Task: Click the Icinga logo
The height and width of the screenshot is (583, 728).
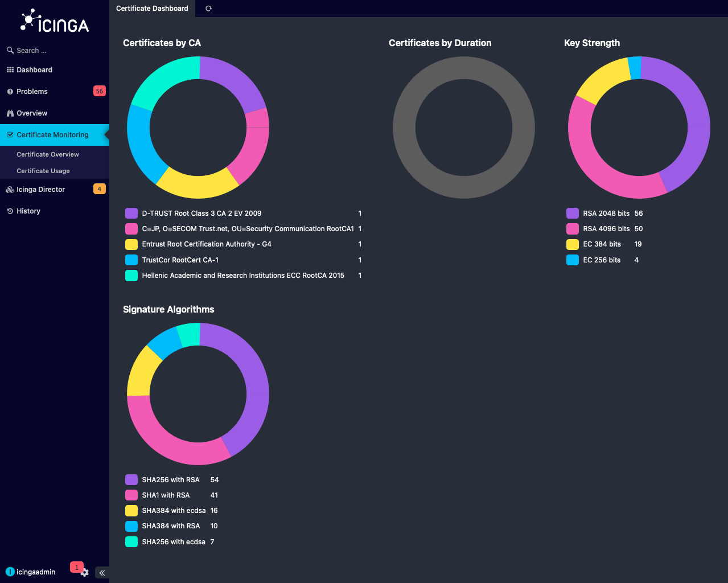Action: click(55, 21)
